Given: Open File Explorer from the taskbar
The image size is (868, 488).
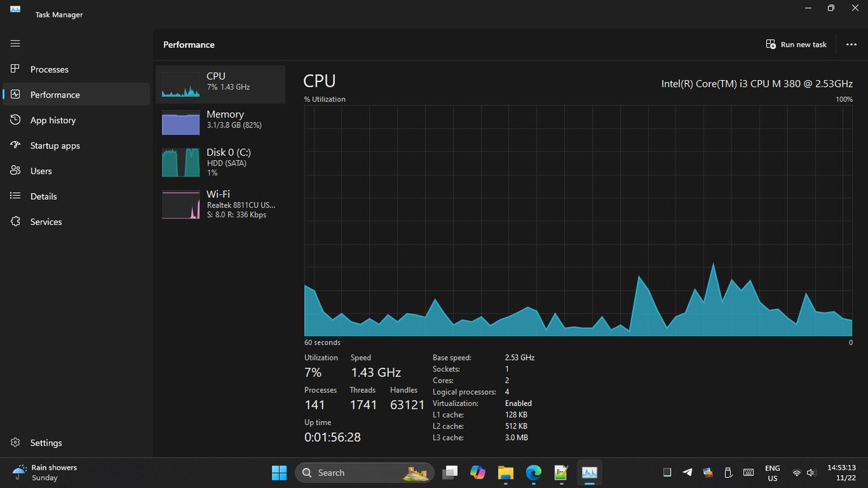Looking at the screenshot, I should click(505, 472).
